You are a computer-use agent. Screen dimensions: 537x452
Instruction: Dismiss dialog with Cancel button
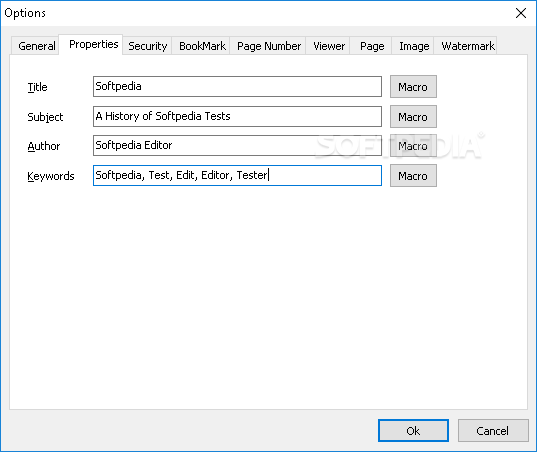pos(493,430)
